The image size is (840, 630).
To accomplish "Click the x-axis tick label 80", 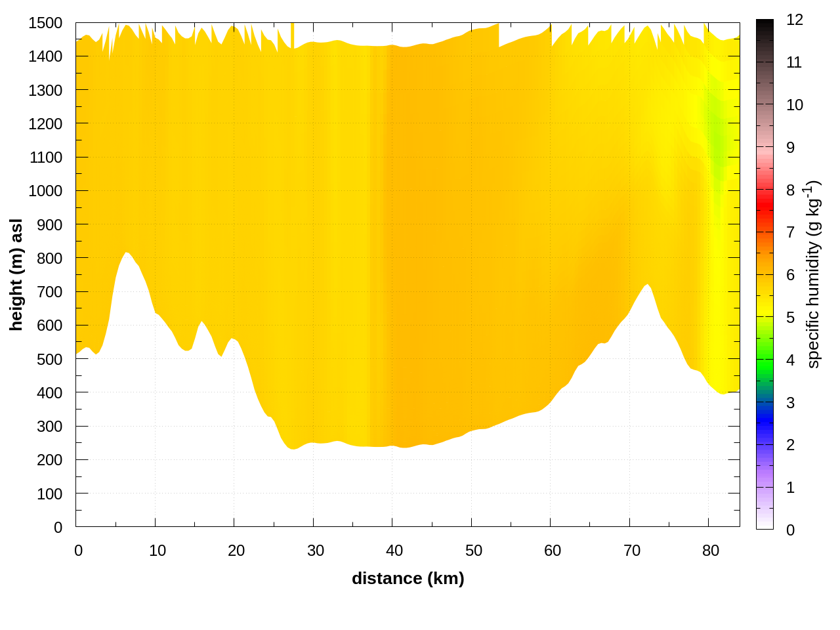I will [x=711, y=551].
